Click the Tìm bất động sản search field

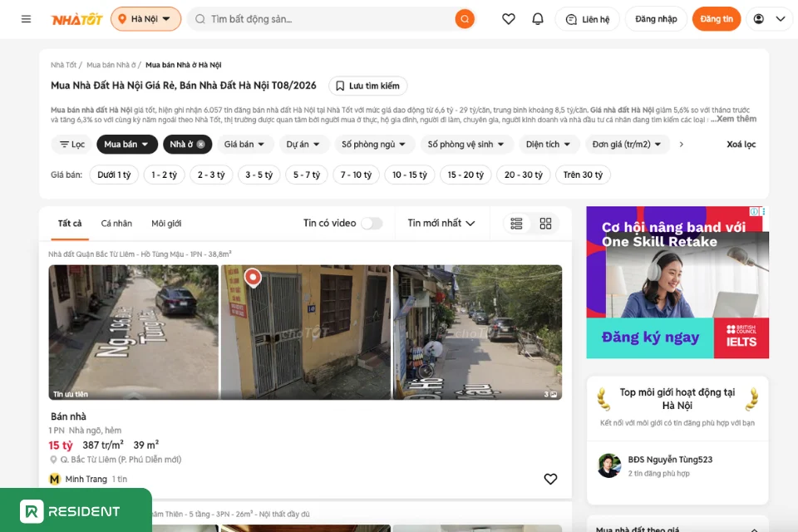tap(326, 19)
